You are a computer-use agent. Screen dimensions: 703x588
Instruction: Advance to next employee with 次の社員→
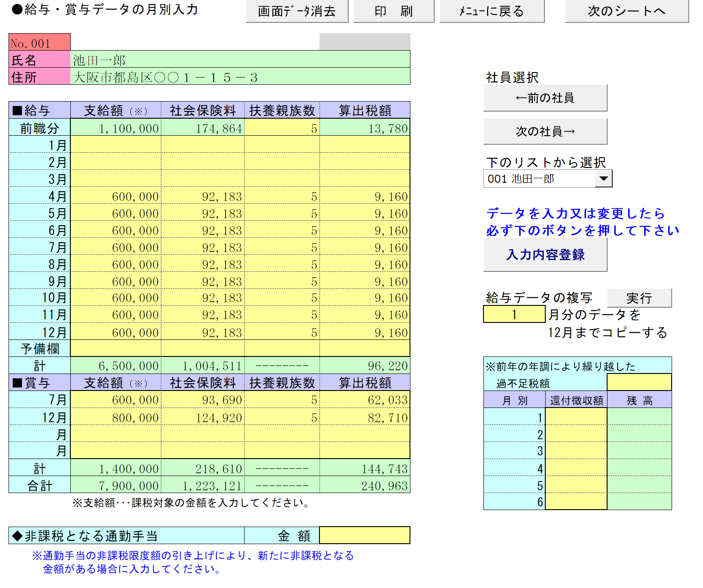(545, 131)
